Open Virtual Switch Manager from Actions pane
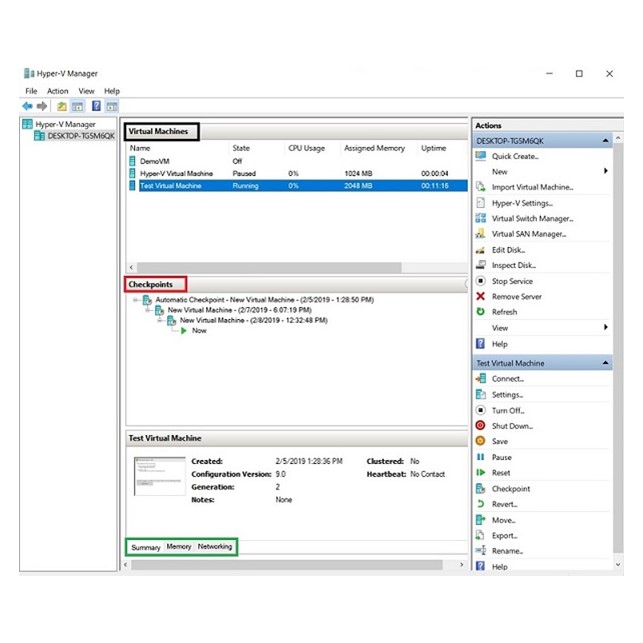Image resolution: width=643 pixels, height=643 pixels. 481,218
